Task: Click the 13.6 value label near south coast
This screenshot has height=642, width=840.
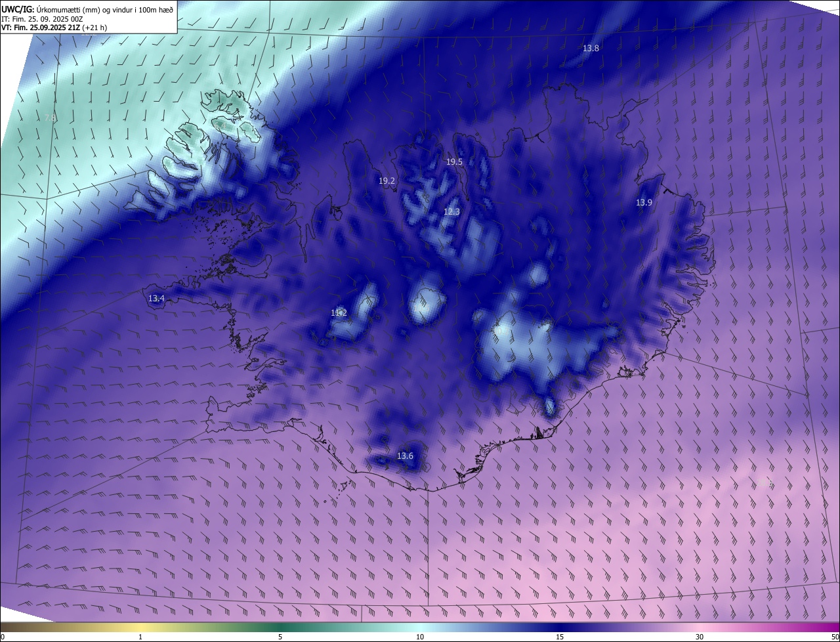Action: coord(405,456)
